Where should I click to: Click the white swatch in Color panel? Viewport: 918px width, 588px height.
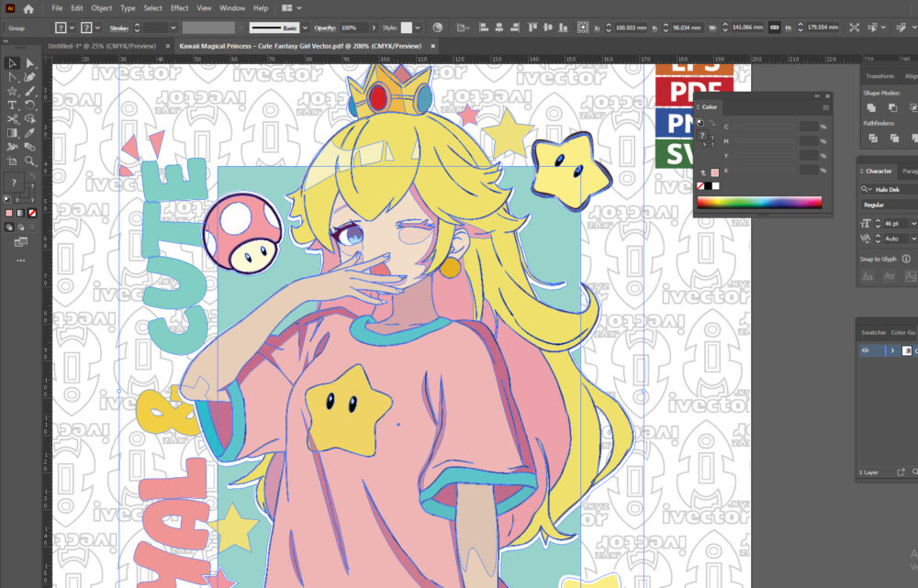[715, 186]
